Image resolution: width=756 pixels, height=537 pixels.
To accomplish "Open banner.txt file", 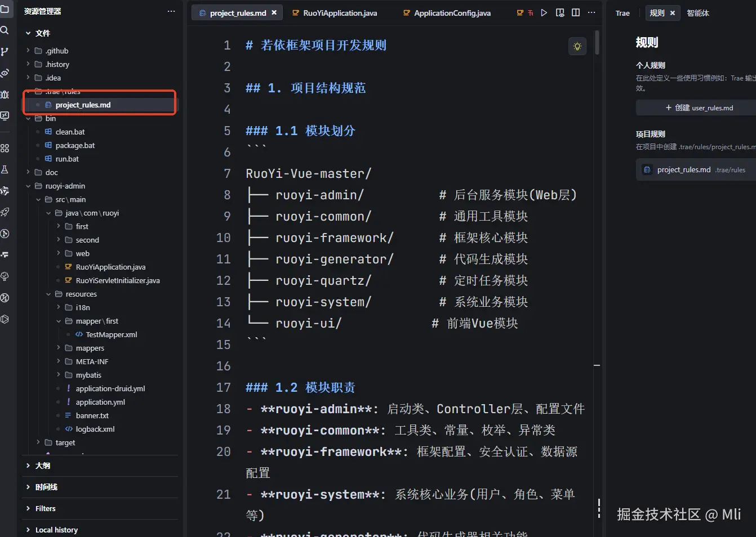I will click(x=92, y=415).
